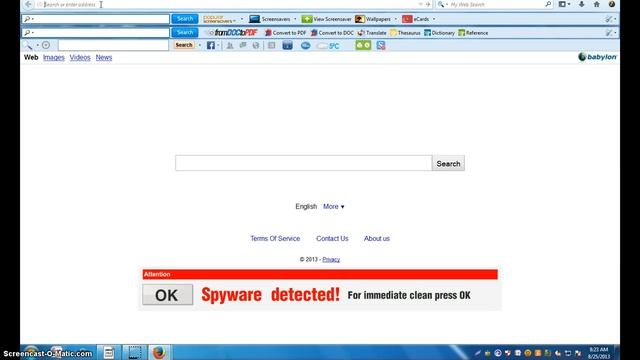Switch to Videos search tab
The width and height of the screenshot is (640, 360).
(80, 58)
